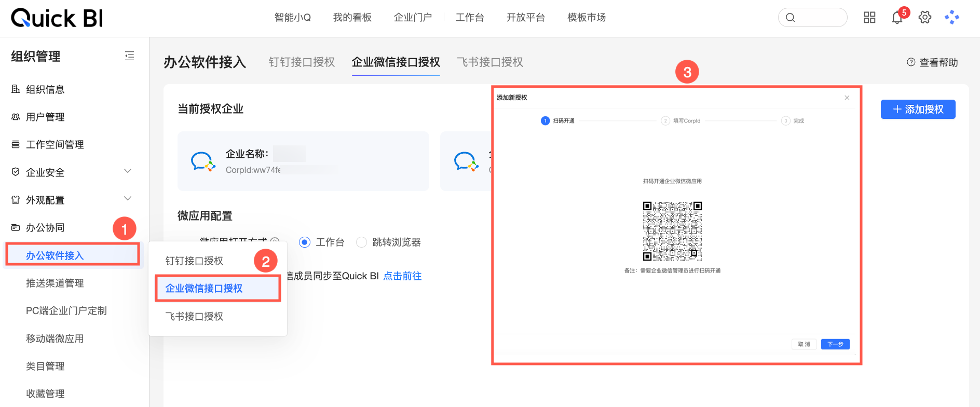Click the 添加授权 button

[x=918, y=109]
